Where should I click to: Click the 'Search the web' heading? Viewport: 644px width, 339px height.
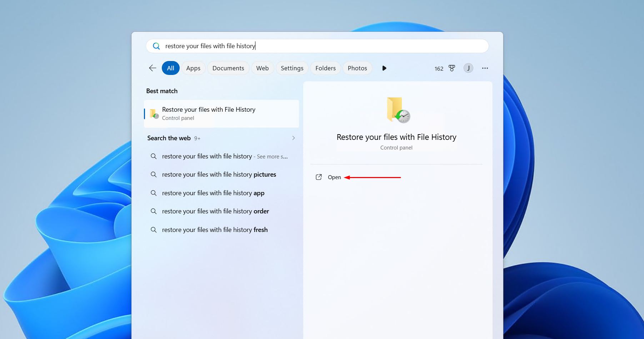[169, 138]
